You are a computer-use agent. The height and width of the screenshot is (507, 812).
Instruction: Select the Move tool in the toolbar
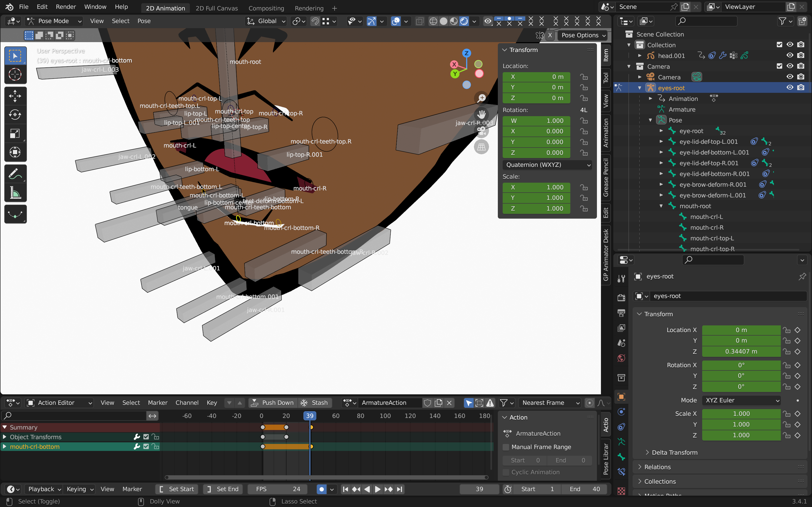click(x=15, y=96)
